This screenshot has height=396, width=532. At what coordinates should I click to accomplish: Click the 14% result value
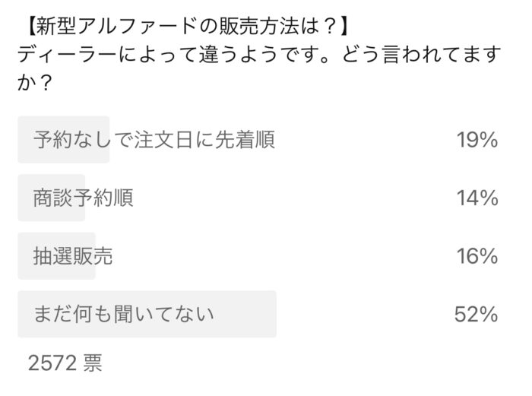coord(477,198)
